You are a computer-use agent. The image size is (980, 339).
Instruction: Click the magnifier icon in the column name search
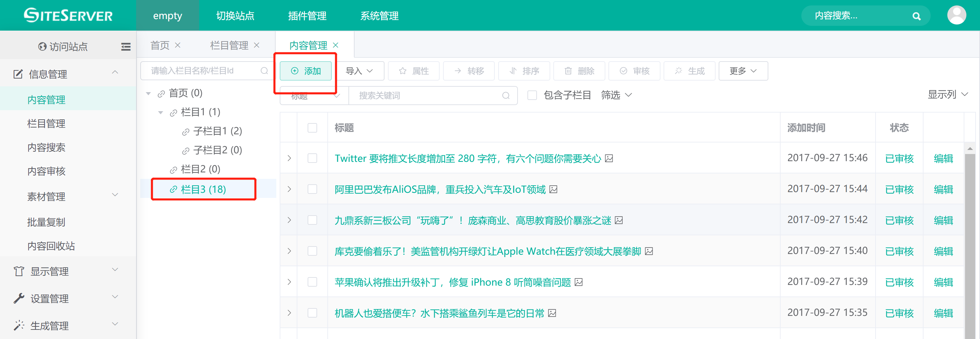coord(264,71)
